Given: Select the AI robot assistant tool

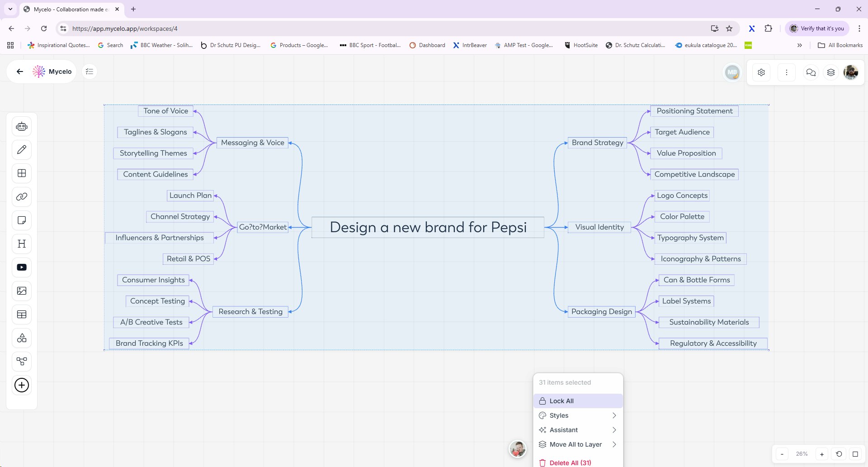Looking at the screenshot, I should pos(21,126).
